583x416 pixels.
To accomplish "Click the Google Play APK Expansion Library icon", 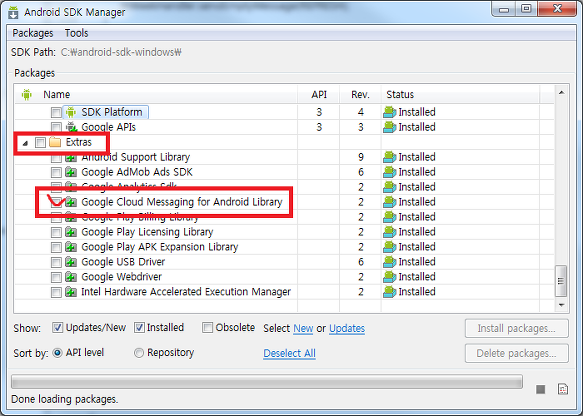I will tap(71, 247).
